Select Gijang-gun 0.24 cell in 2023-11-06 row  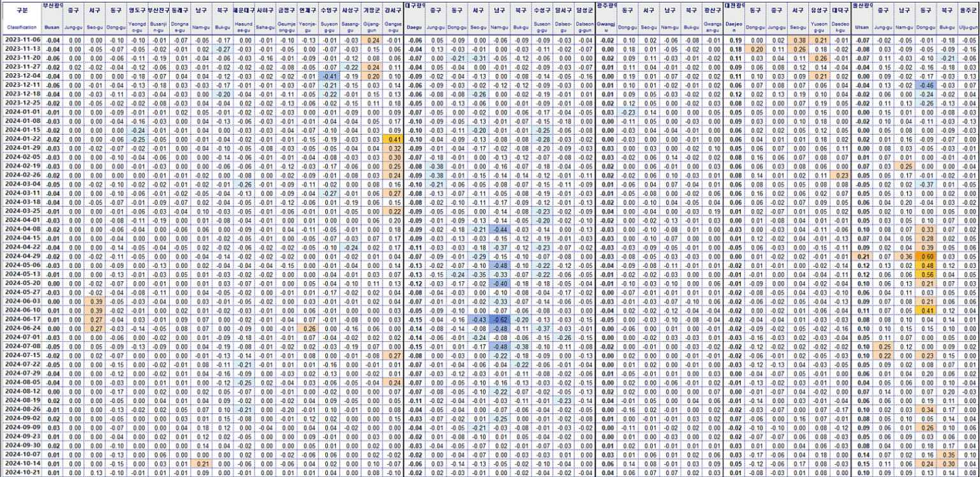click(x=371, y=40)
